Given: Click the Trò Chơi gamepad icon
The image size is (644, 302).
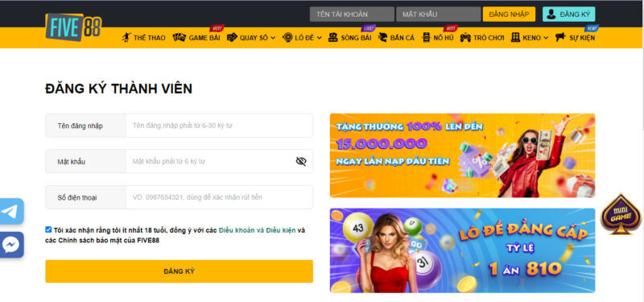Looking at the screenshot, I should click(465, 37).
